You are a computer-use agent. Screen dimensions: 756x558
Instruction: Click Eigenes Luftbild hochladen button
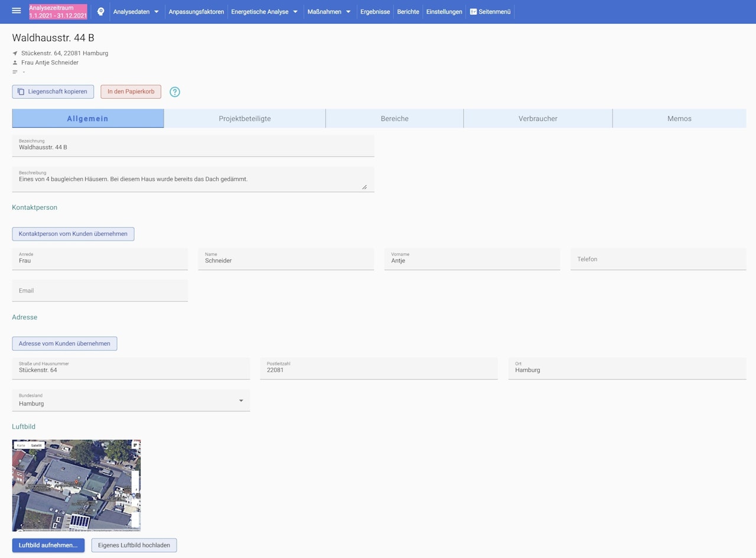point(134,545)
